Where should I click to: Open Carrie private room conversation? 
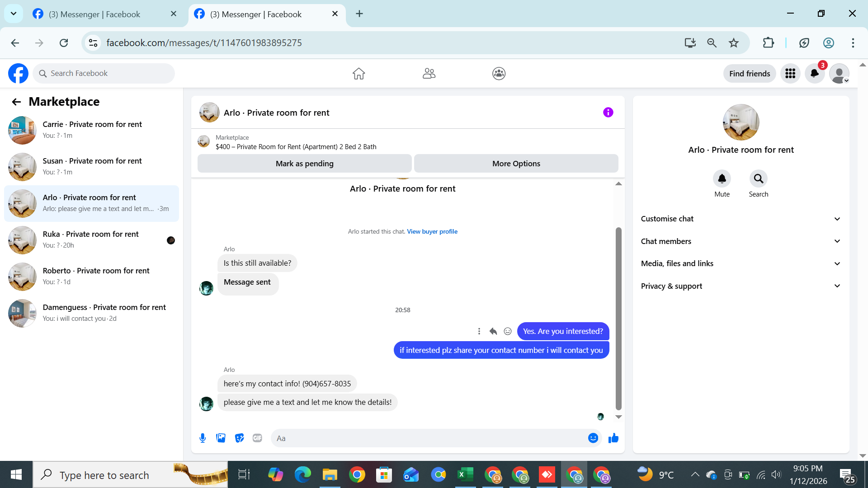(x=92, y=130)
